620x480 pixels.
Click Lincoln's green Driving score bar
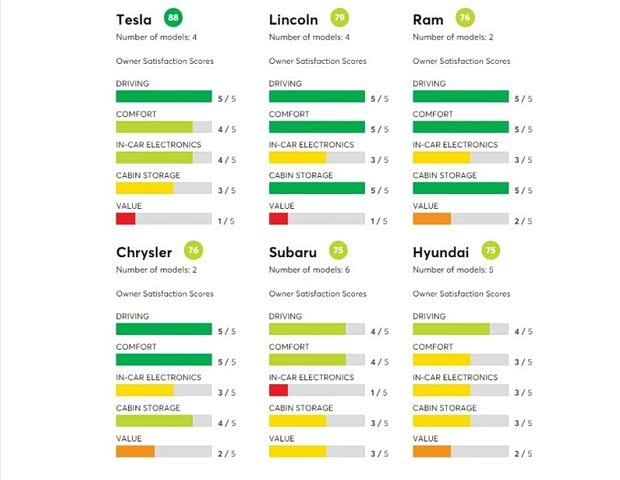pyautogui.click(x=317, y=97)
